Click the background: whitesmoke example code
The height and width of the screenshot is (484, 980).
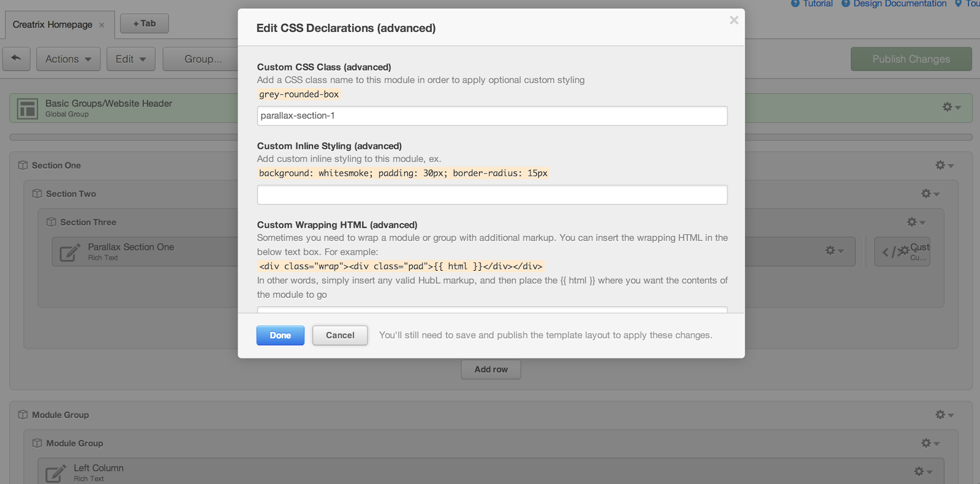click(404, 173)
